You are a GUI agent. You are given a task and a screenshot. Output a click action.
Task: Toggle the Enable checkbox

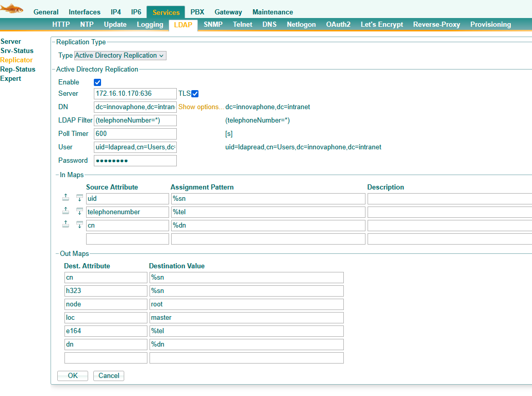(97, 82)
